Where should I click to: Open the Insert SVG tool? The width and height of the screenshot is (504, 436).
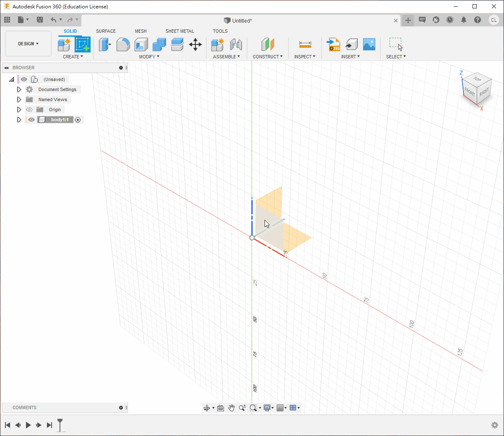pos(333,44)
